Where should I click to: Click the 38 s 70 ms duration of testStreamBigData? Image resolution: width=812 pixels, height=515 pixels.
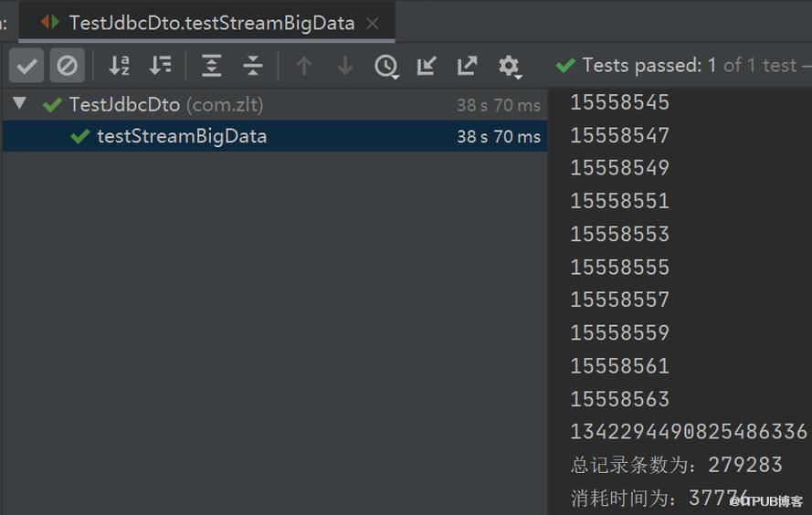499,137
